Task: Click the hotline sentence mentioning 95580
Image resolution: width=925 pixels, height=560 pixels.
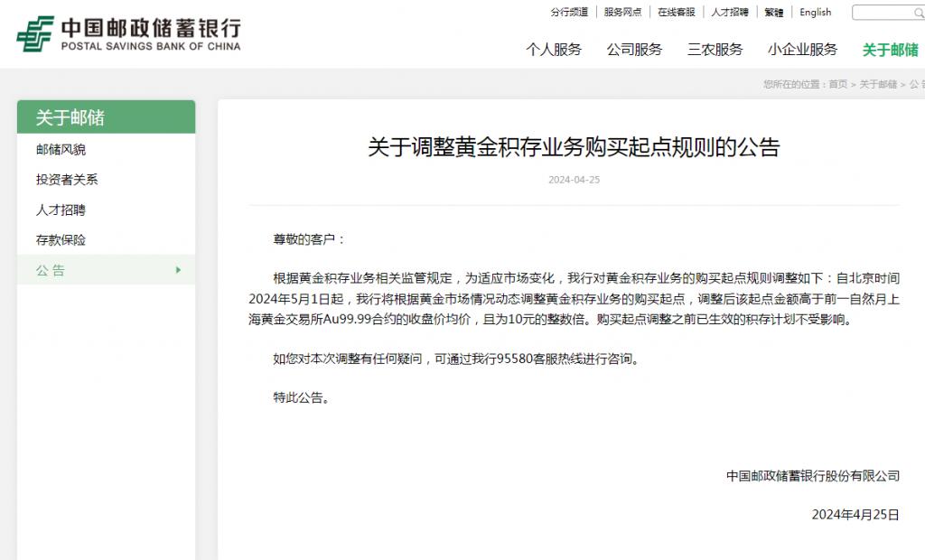Action: (457, 359)
